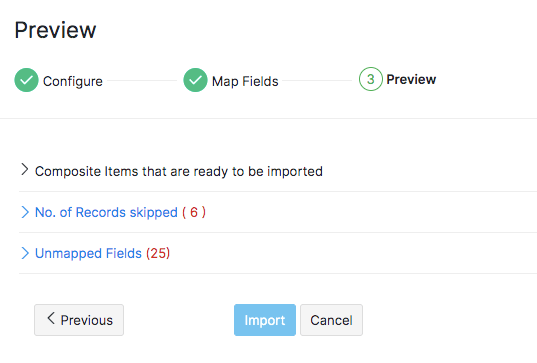Click the left arrow icon inside Previous button
The image size is (537, 363).
pyautogui.click(x=51, y=318)
